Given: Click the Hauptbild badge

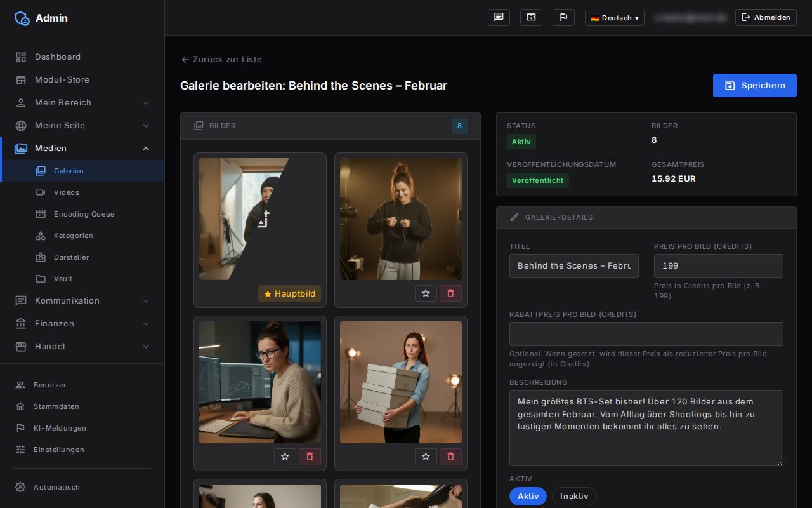Looking at the screenshot, I should coord(289,293).
